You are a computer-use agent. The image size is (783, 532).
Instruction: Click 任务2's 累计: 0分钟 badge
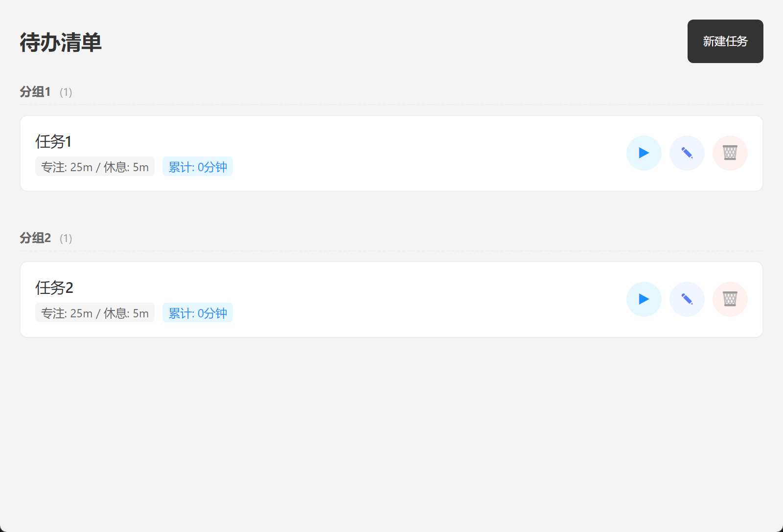(198, 313)
